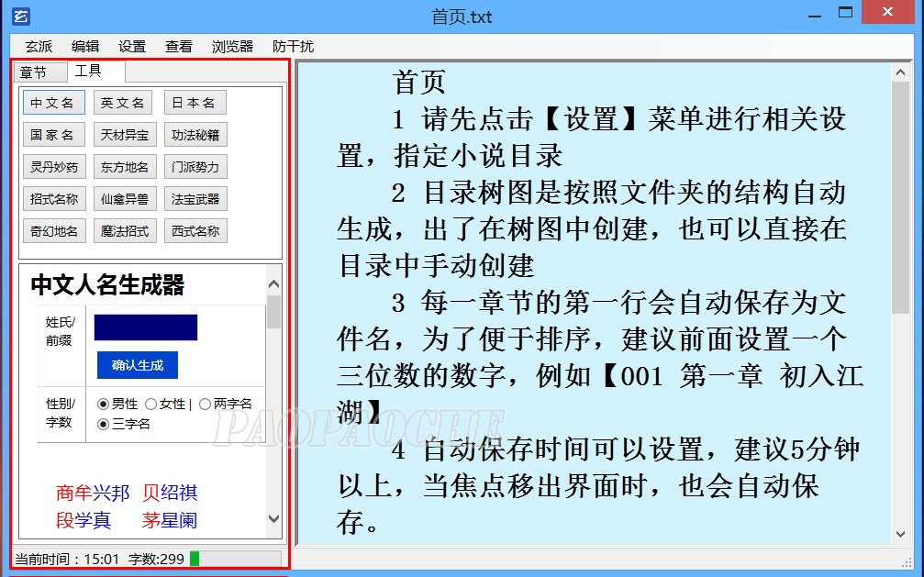924x577 pixels.
Task: Maximize the 首页.txt window
Action: 846,13
